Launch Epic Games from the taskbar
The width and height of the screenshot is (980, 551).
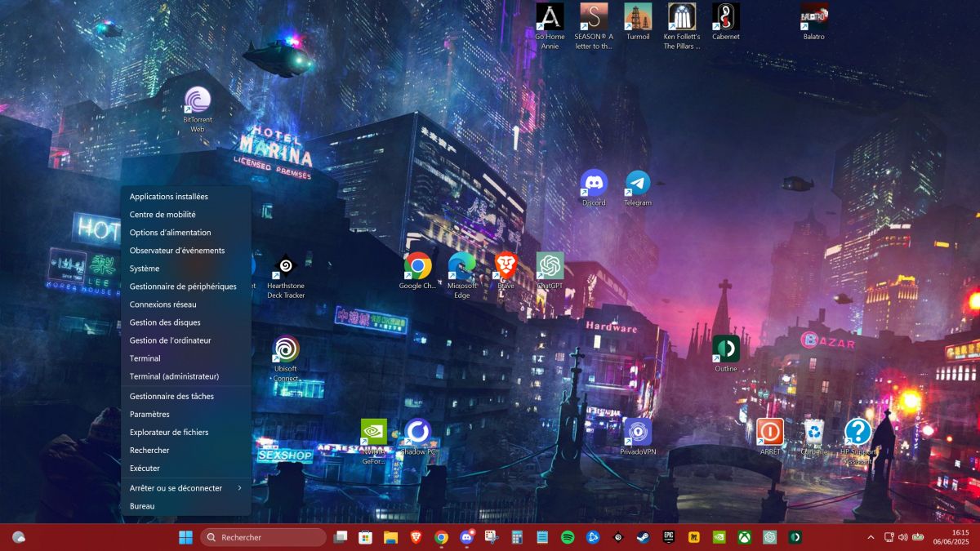click(669, 537)
